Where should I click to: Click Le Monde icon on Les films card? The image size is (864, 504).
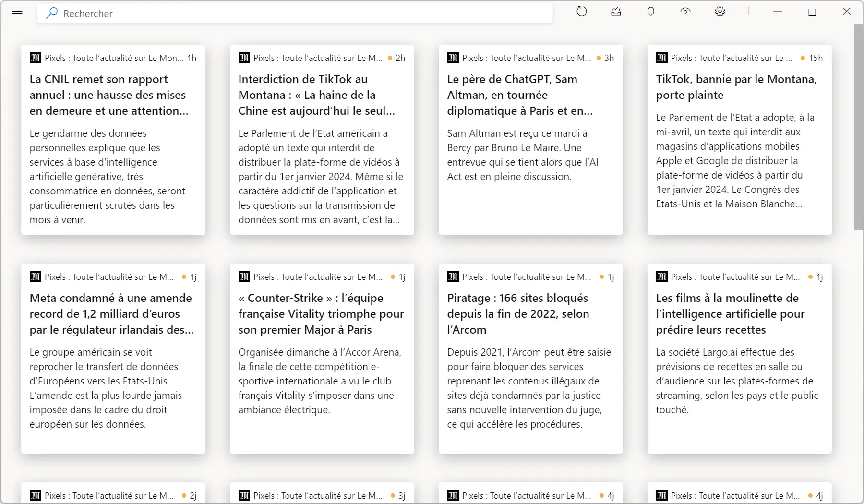coord(662,277)
